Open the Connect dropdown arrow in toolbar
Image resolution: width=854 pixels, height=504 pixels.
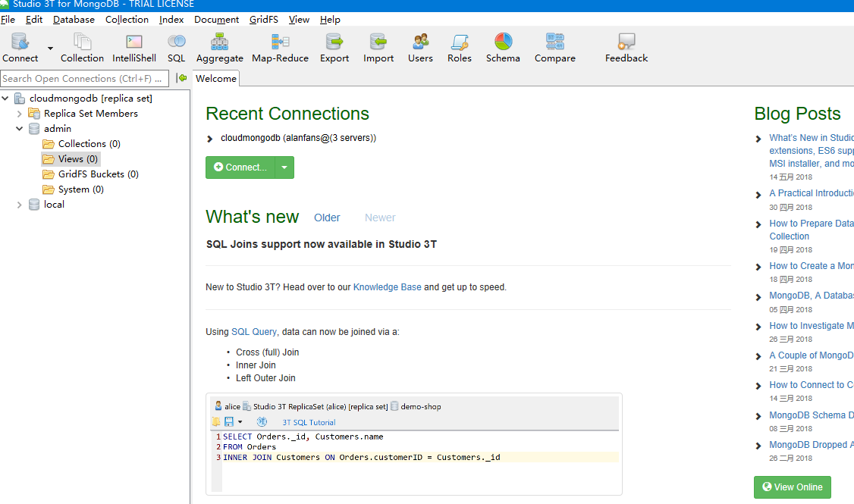tap(51, 48)
